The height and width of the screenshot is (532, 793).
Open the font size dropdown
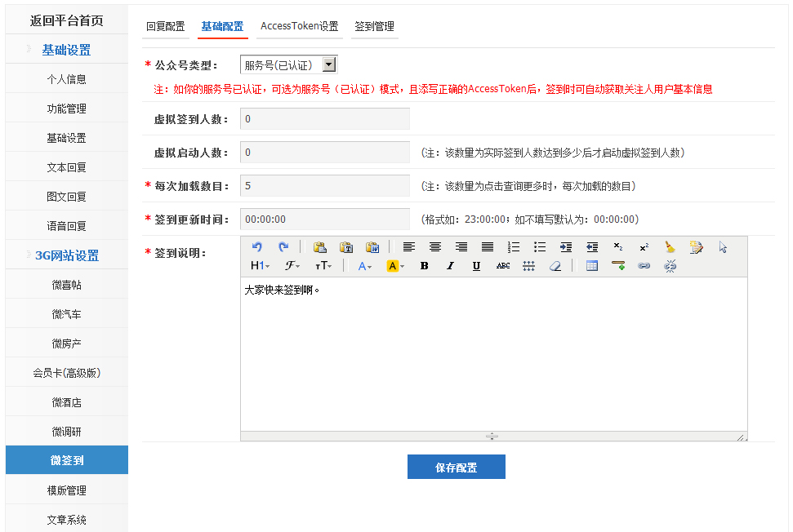point(323,266)
